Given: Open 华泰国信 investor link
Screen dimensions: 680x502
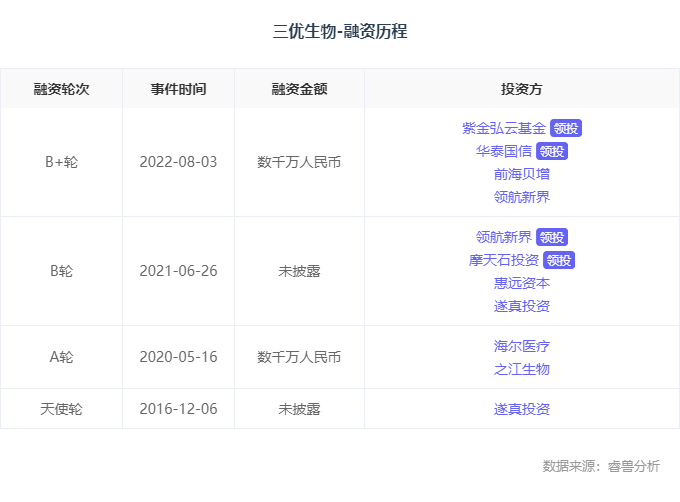Looking at the screenshot, I should 504,151.
